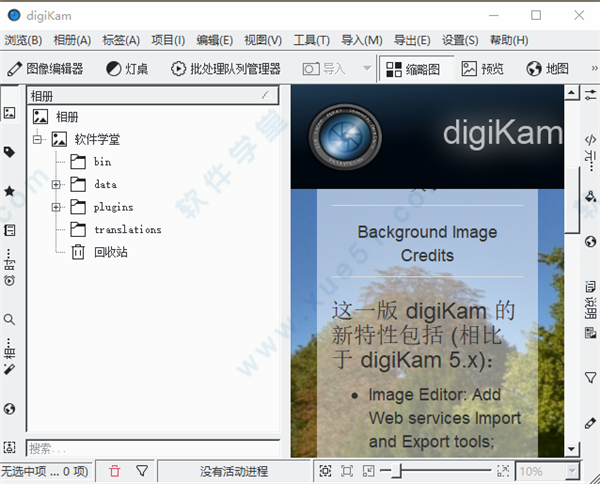Click the zoom out thumbnail icon
Screen dimensions: 600x484
coord(368,471)
